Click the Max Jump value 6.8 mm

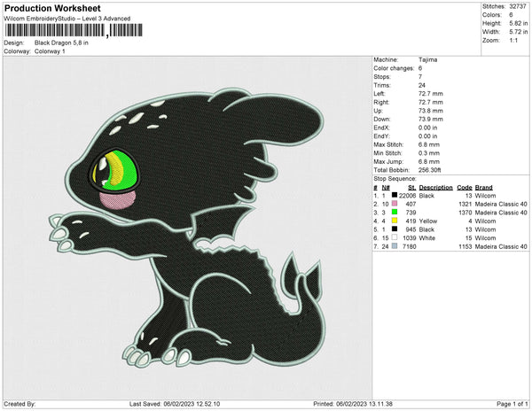pyautogui.click(x=429, y=161)
